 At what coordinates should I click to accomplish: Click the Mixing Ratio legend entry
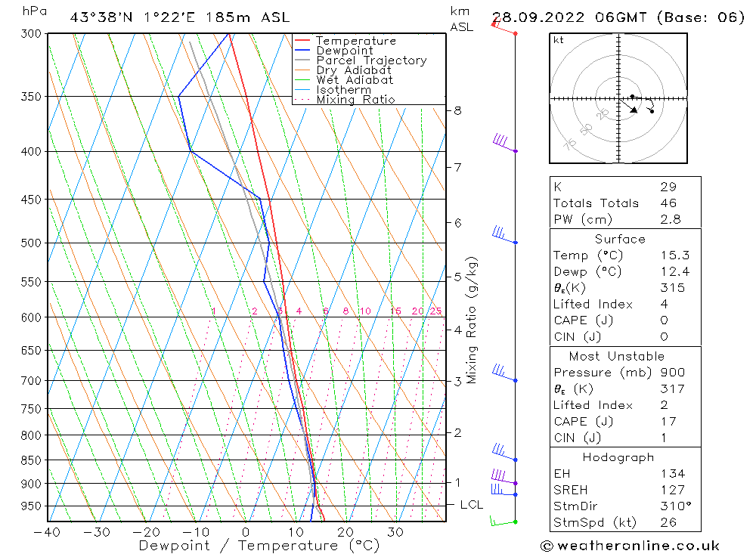(x=345, y=100)
